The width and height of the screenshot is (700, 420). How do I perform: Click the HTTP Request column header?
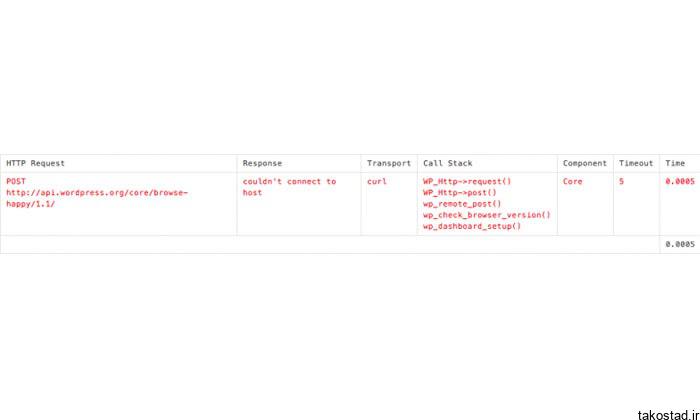click(35, 163)
